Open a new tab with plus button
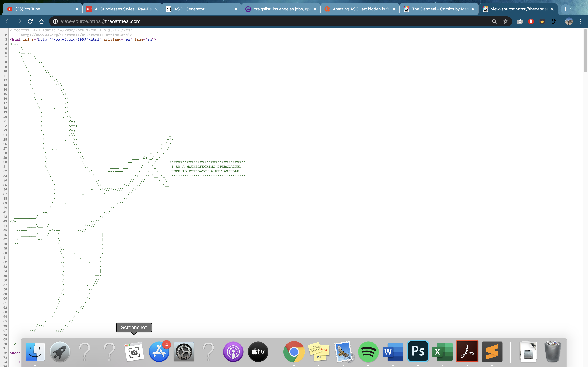This screenshot has width=588, height=367. [565, 9]
